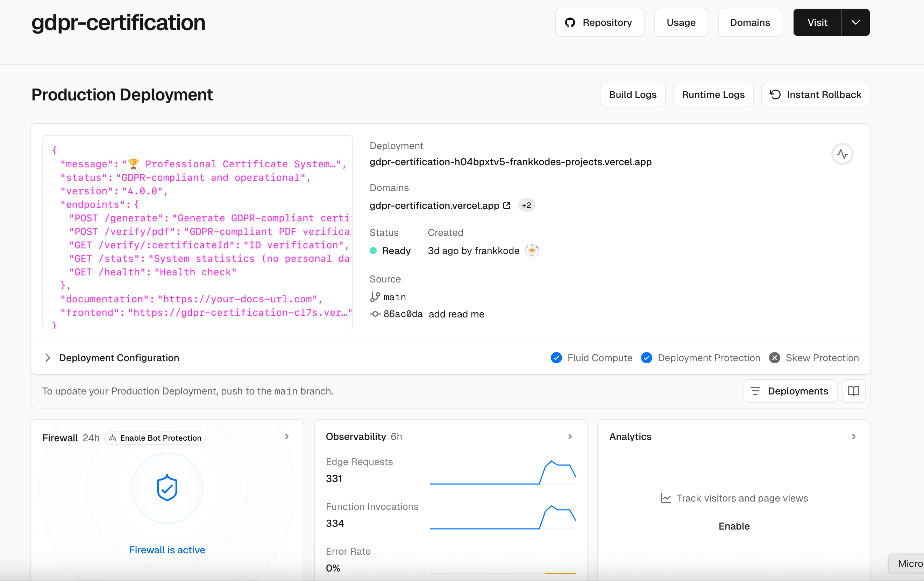Click Instant Rollback button
This screenshot has height=581, width=924.
pyautogui.click(x=816, y=94)
